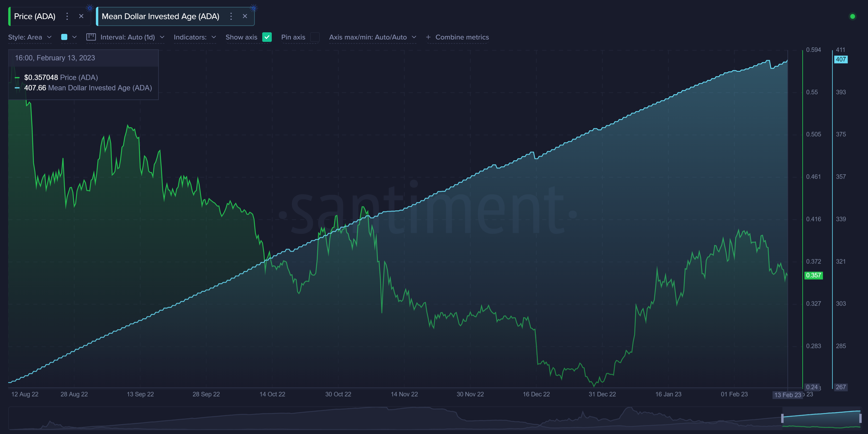Screen dimensions: 868x434
Task: Enable the Pin axis checkbox
Action: click(315, 37)
